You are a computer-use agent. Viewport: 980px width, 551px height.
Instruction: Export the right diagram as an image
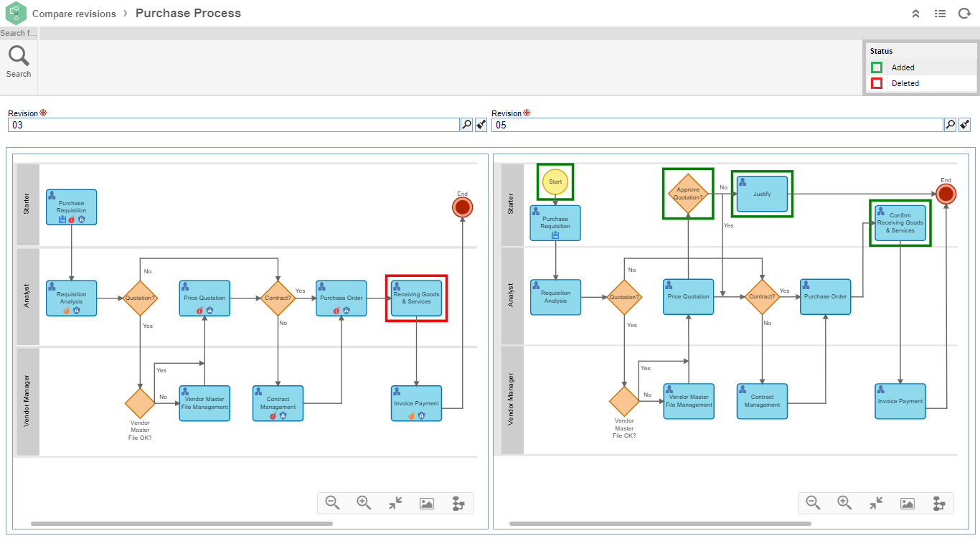(x=908, y=503)
